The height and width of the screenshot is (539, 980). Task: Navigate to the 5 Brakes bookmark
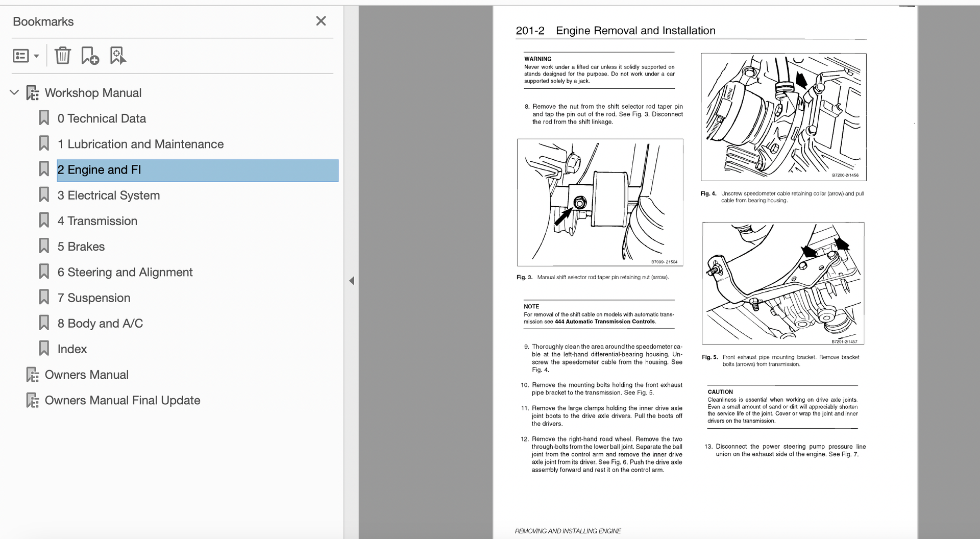[81, 247]
